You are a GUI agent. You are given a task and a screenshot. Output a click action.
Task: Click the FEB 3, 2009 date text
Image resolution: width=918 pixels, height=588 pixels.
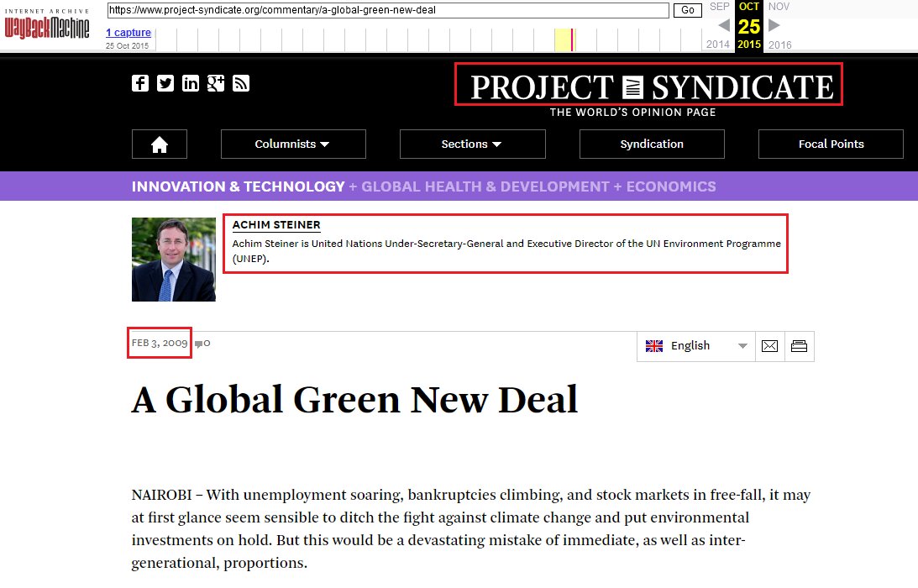(160, 344)
